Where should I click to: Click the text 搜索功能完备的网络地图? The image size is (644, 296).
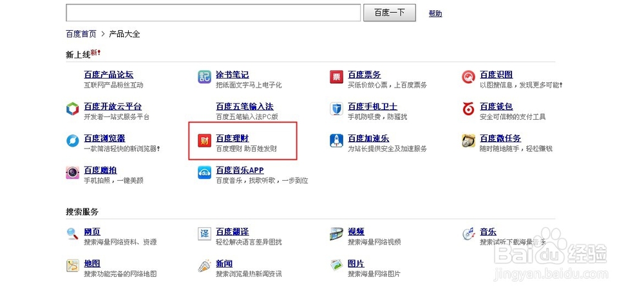pyautogui.click(x=120, y=274)
